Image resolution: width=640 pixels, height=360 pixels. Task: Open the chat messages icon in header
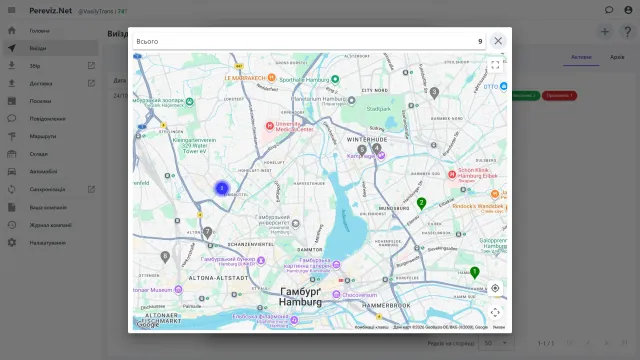[x=609, y=10]
